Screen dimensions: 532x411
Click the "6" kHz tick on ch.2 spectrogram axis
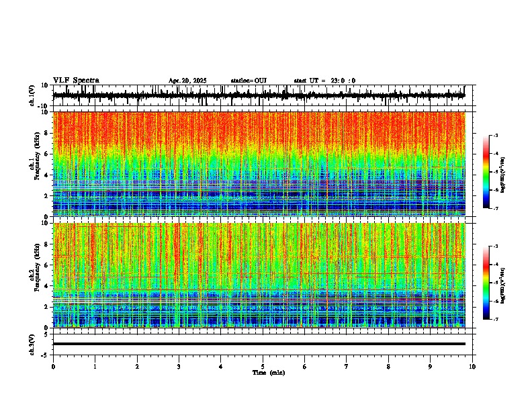pyautogui.click(x=46, y=265)
